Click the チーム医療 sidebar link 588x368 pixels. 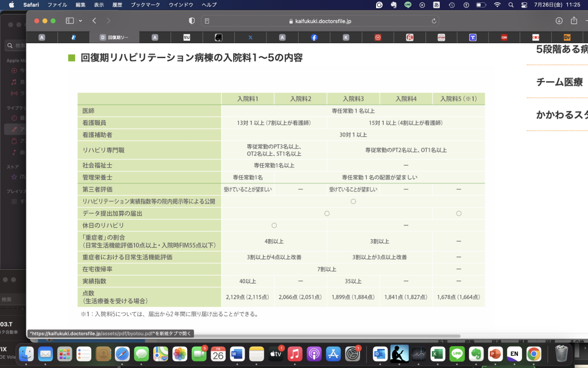click(559, 82)
